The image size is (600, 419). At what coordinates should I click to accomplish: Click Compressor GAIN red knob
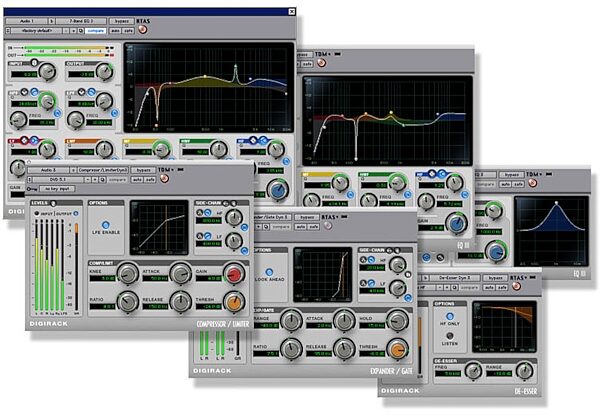pyautogui.click(x=234, y=273)
